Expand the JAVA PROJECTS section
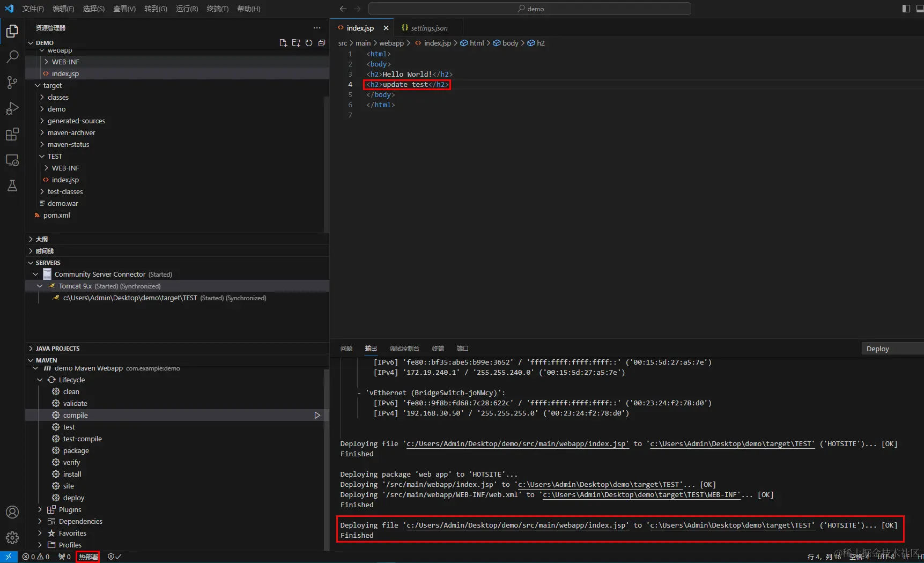 31,349
